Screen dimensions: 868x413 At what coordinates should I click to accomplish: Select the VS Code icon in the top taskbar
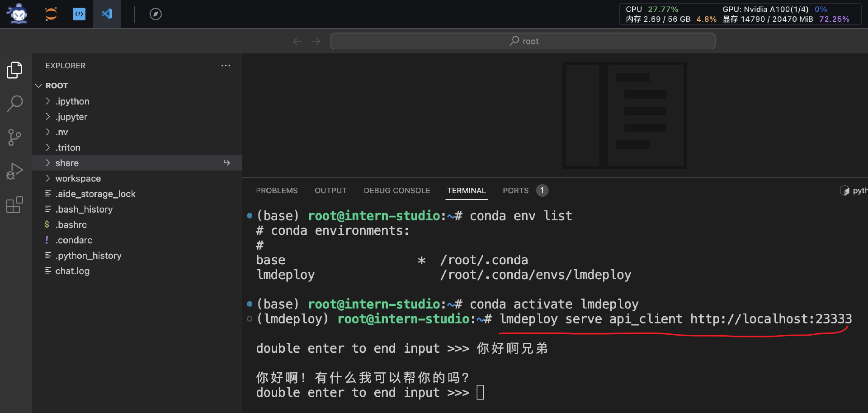pyautogui.click(x=107, y=14)
